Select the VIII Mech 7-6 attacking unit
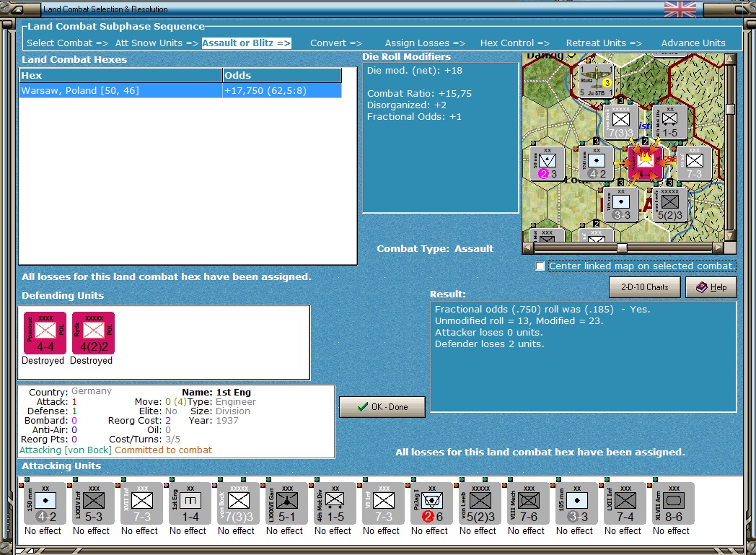 click(529, 504)
